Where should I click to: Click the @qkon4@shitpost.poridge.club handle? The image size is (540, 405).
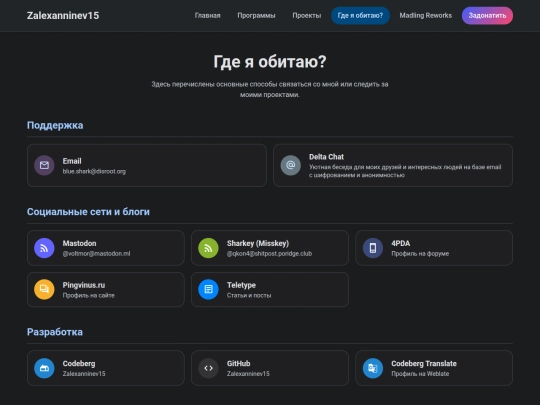pyautogui.click(x=269, y=253)
